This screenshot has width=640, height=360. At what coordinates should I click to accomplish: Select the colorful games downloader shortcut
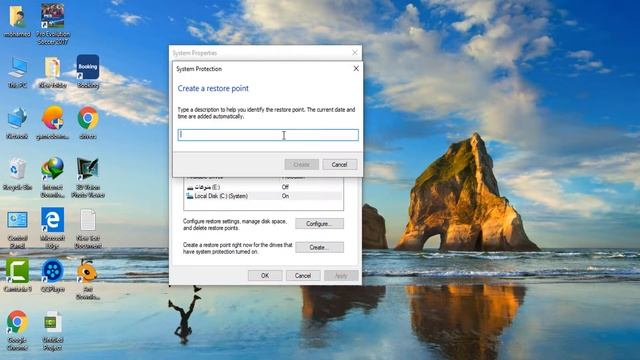tap(53, 123)
